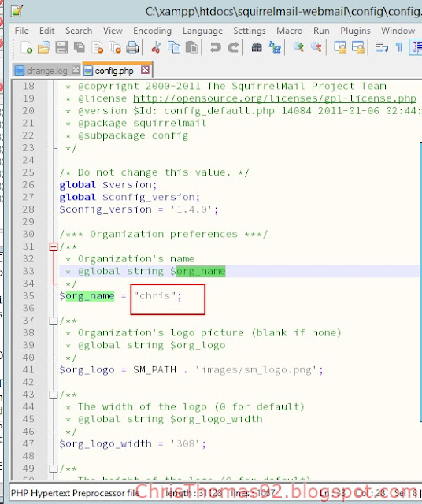Viewport: 422px width, 504px height.
Task: Cut selection with the scissors icon
Action: pyautogui.click(x=156, y=47)
